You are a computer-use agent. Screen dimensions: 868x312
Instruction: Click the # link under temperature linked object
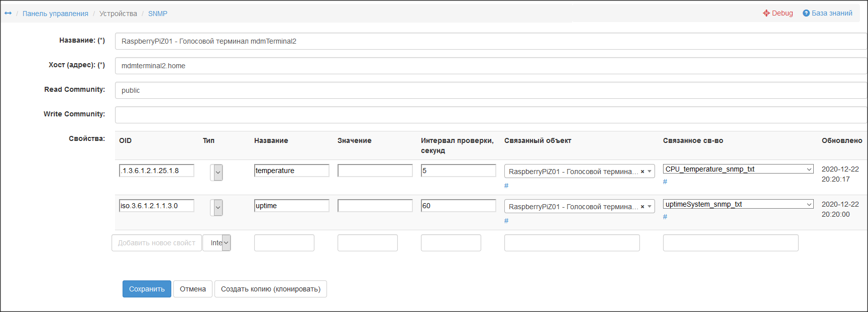pyautogui.click(x=506, y=186)
